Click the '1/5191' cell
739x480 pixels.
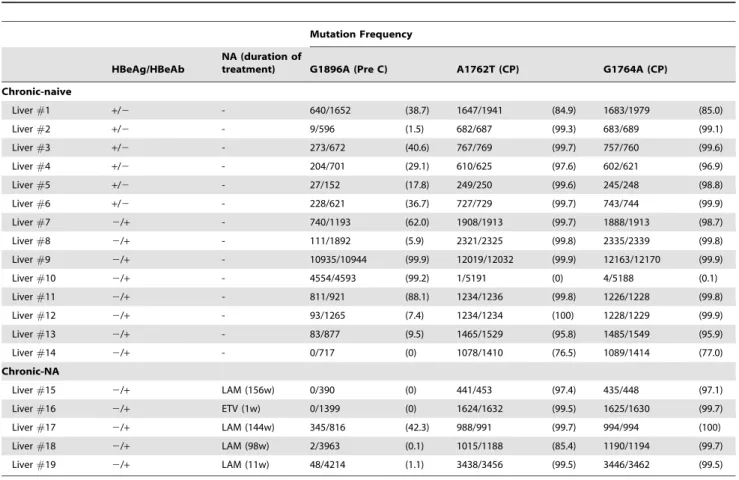(471, 278)
